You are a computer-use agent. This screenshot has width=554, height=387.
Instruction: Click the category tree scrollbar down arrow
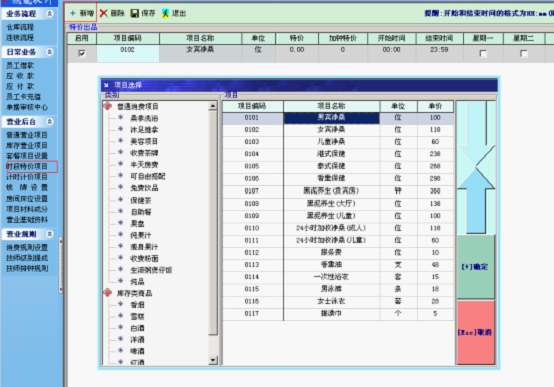tap(213, 360)
